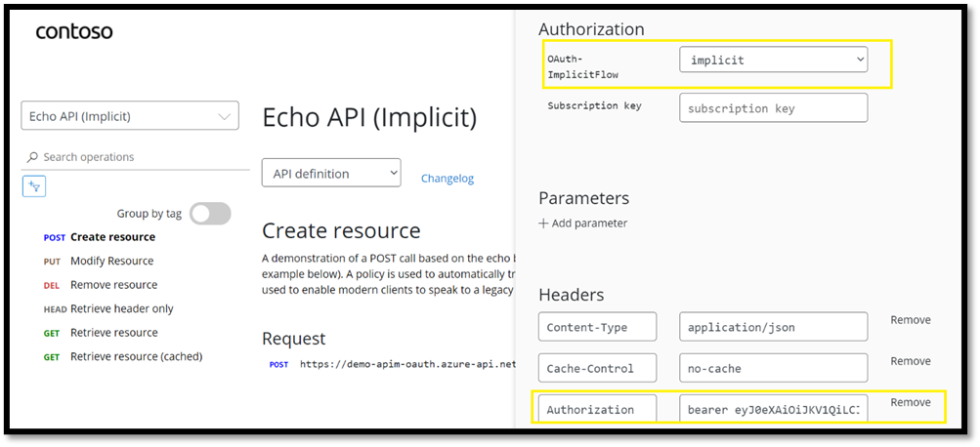
Task: Open the OAuth-ImplicitFlow implicit dropdown
Action: 773,60
